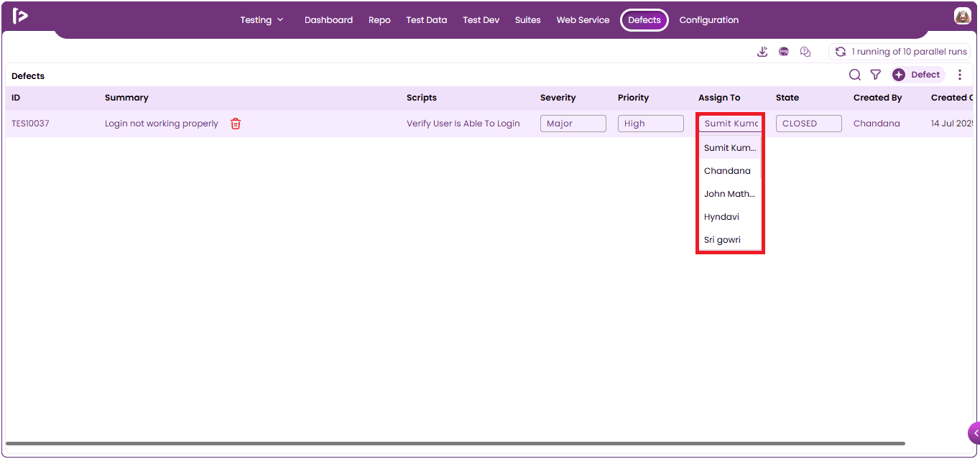Image resolution: width=980 pixels, height=459 pixels.
Task: Click the horizontal scrollbar at bottom
Action: click(456, 443)
